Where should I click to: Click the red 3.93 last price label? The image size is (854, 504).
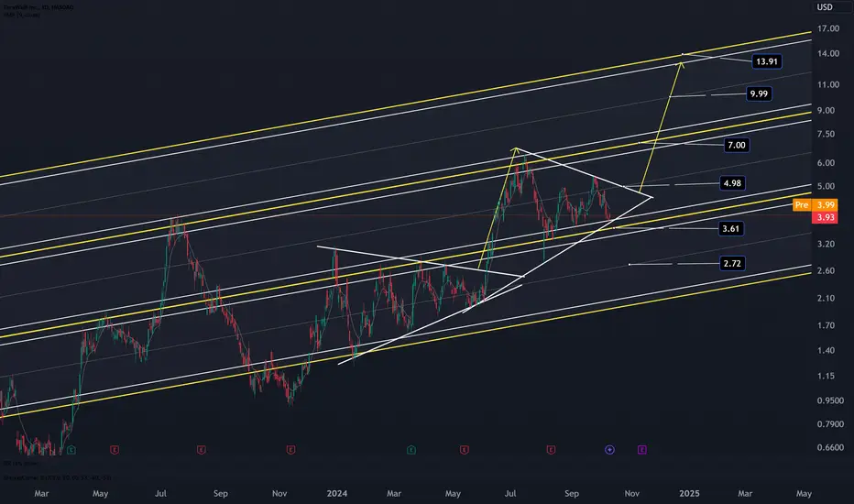pyautogui.click(x=826, y=217)
